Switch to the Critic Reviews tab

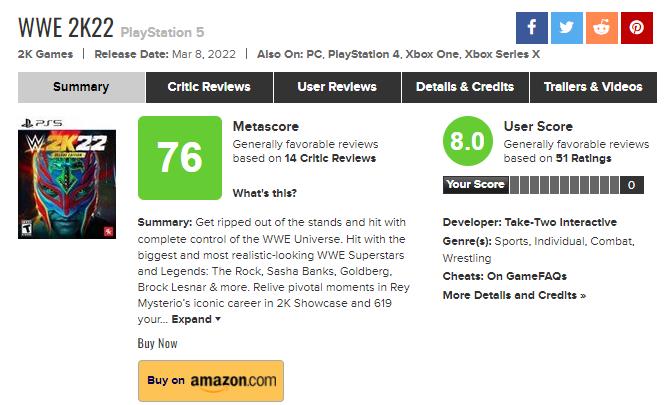tap(209, 87)
